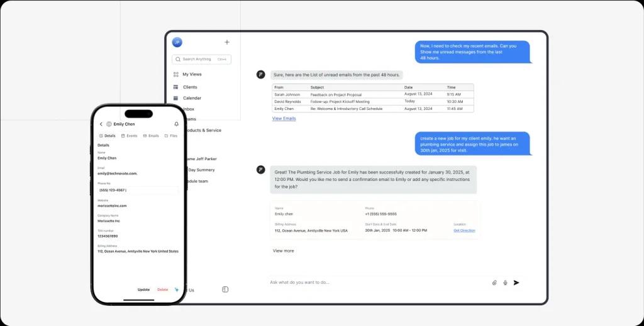Switch to the Emails tab on phone
Image resolution: width=644 pixels, height=326 pixels.
(x=151, y=136)
